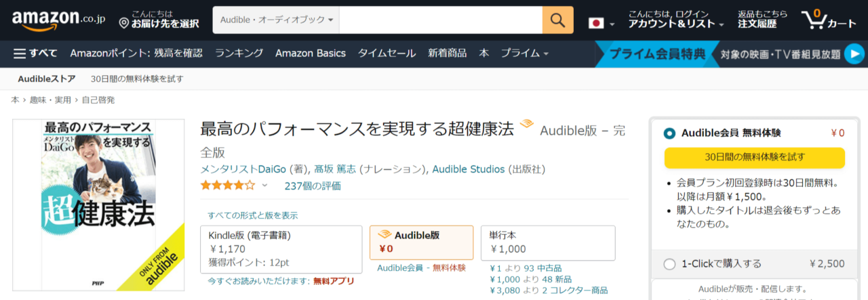Click the Japan flag language icon
868x300 pixels.
coord(596,23)
